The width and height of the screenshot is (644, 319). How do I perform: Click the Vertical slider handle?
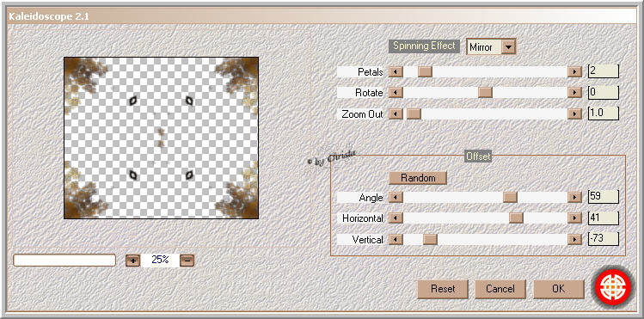430,239
